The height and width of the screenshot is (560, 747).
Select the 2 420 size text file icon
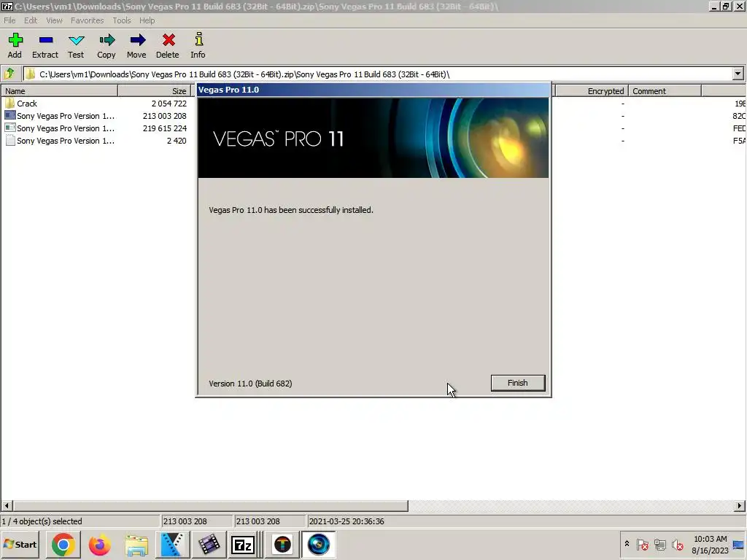coord(9,141)
